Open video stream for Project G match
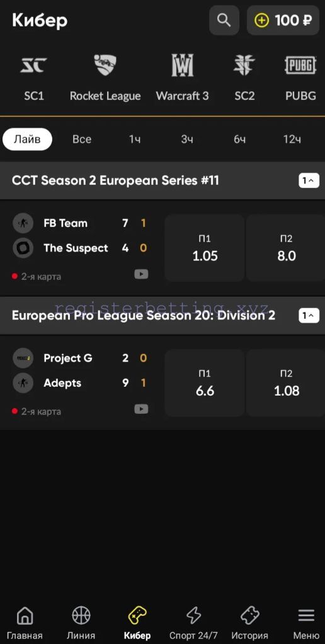The height and width of the screenshot is (644, 325). [141, 409]
